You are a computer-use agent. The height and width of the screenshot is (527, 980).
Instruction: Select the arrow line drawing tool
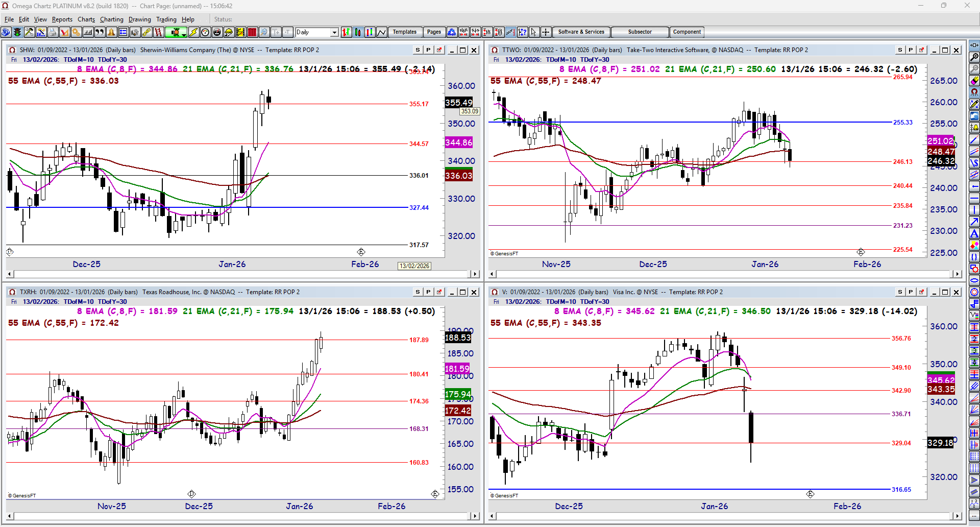coord(974,222)
